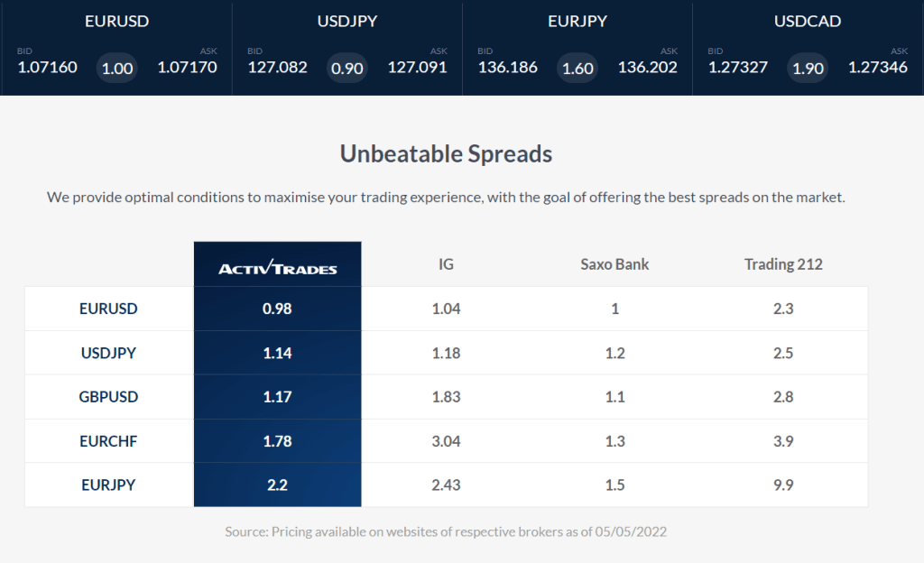Viewport: 924px width, 563px height.
Task: Select the Saxo Bank column header
Action: (614, 264)
